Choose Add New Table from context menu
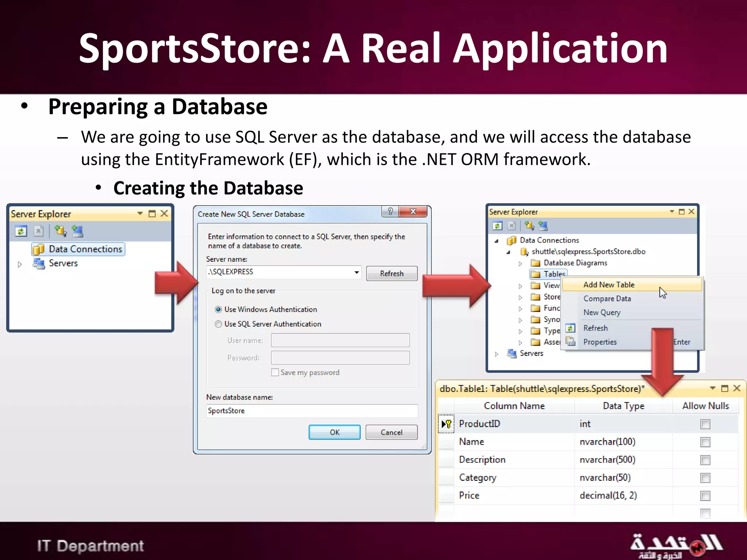 coord(632,284)
